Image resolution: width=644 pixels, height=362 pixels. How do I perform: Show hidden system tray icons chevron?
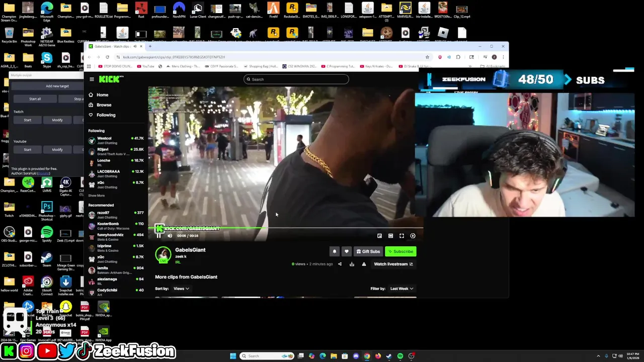pyautogui.click(x=598, y=356)
